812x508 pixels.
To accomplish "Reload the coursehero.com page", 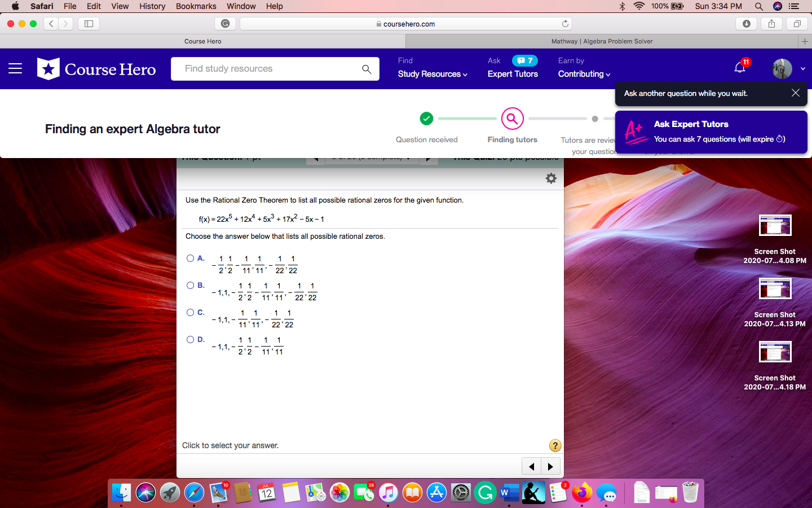I will click(x=565, y=24).
